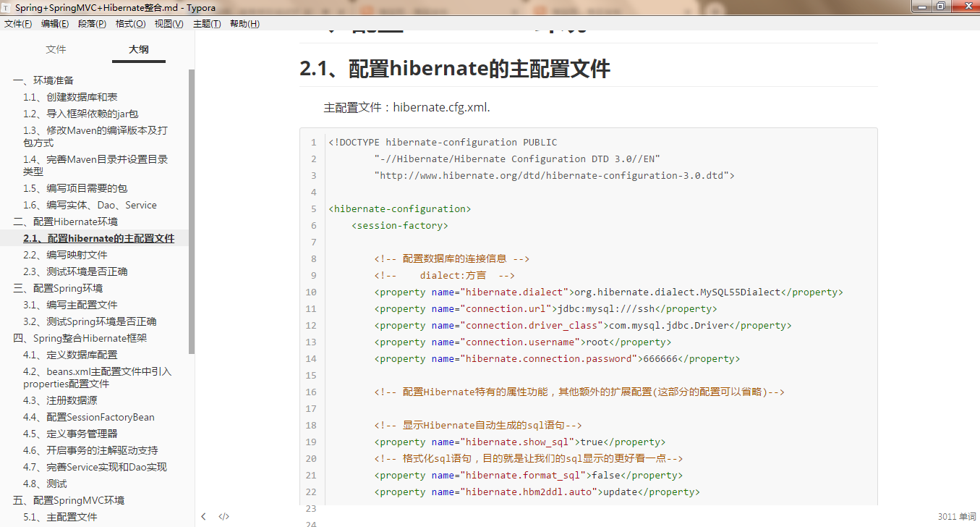Click the comment 配置数据库的连接信息
Image resolution: width=980 pixels, height=527 pixels.
point(452,259)
